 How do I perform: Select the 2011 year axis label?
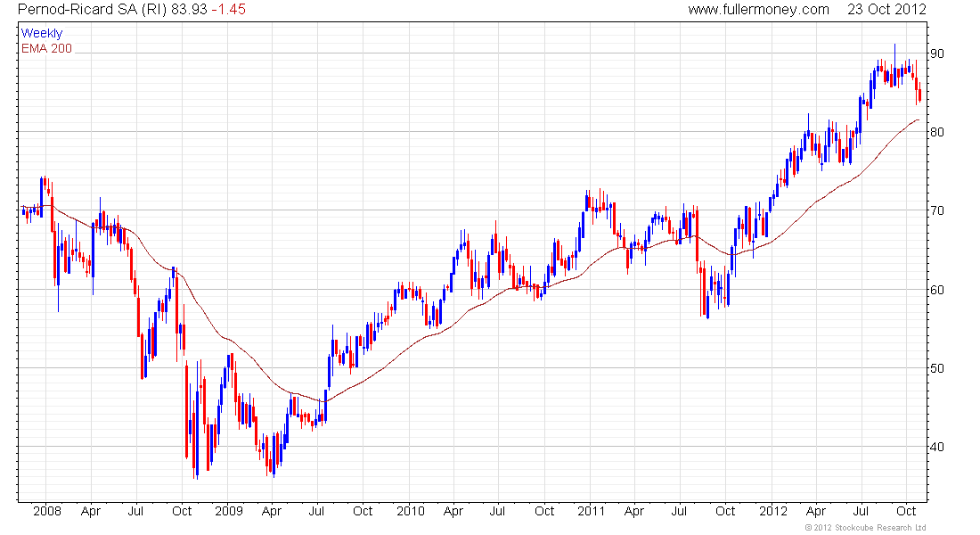click(x=592, y=511)
